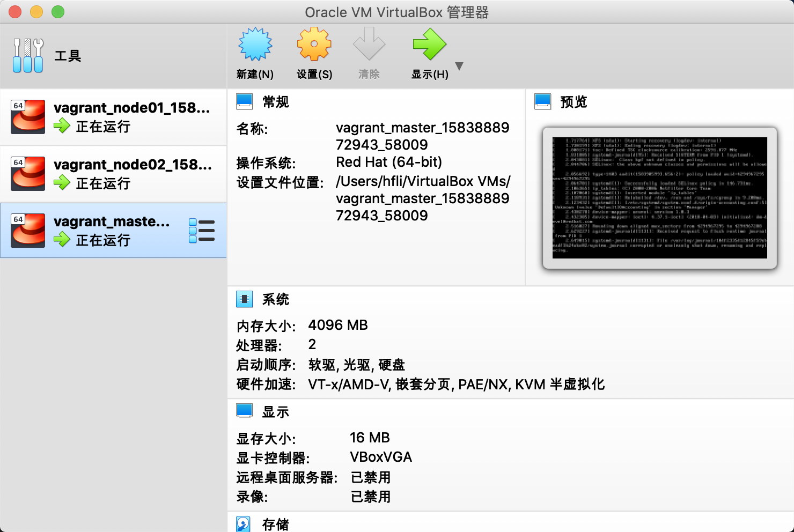Open the 显示(H) dropdown arrow
The image size is (794, 532).
(460, 65)
